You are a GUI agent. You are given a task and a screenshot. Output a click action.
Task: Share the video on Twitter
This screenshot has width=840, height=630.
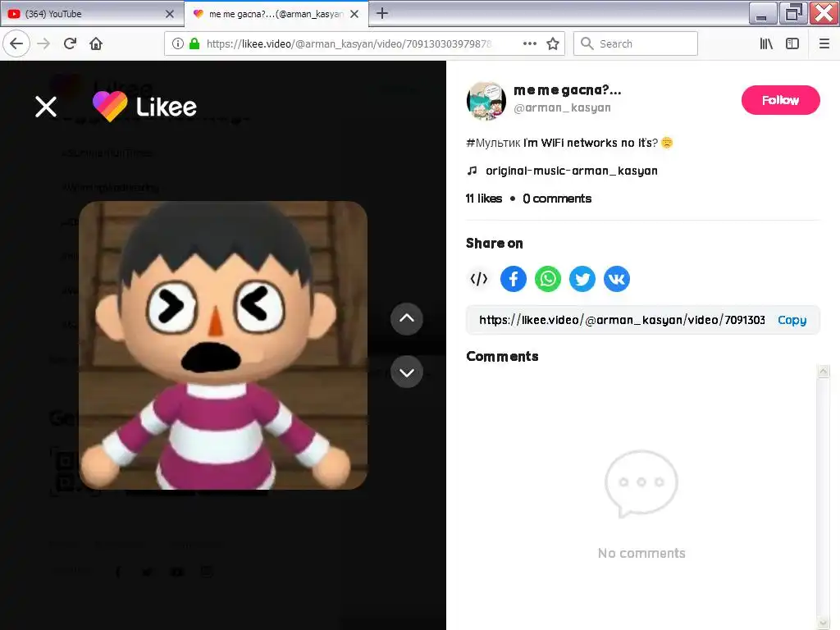tap(582, 279)
